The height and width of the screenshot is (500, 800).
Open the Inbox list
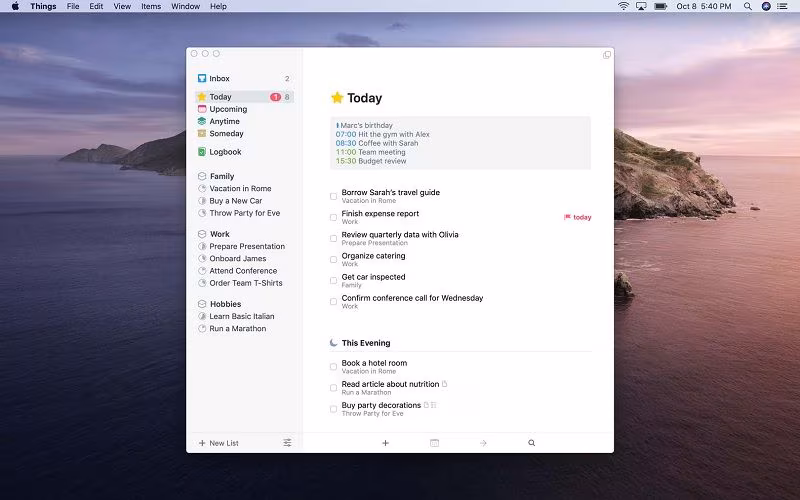[x=244, y=79]
